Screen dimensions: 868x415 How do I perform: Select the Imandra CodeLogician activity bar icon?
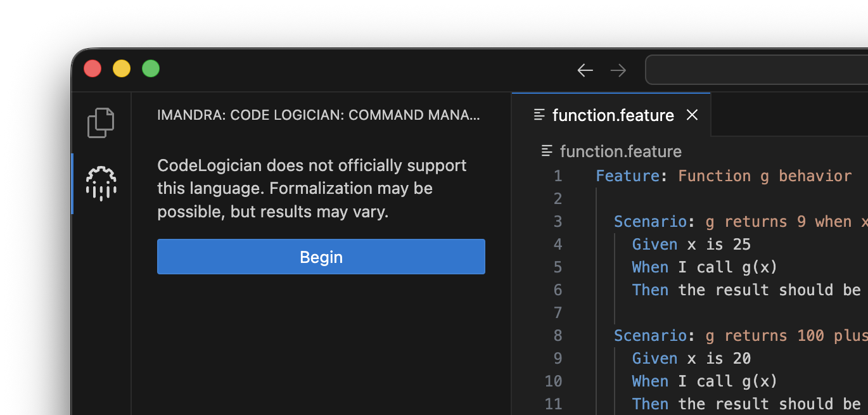101,184
